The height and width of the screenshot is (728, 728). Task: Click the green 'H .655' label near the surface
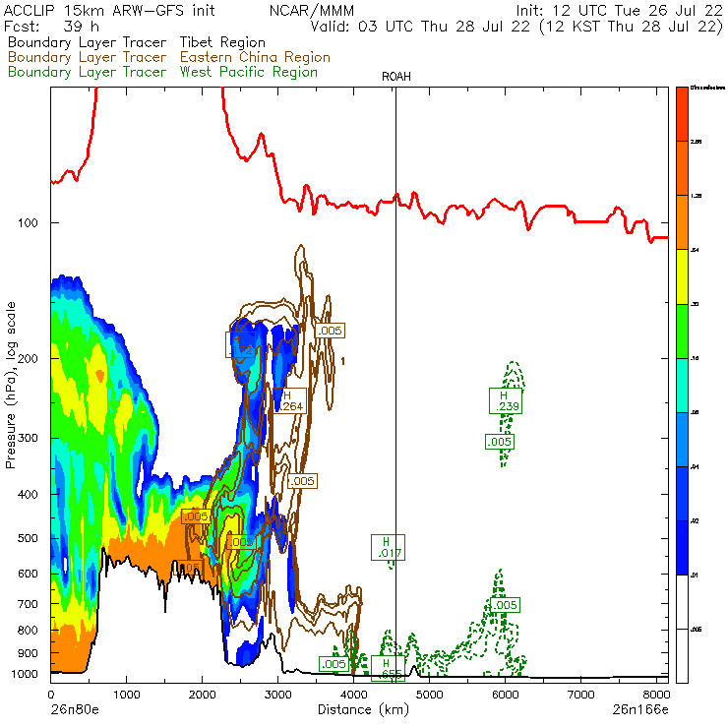point(388,669)
